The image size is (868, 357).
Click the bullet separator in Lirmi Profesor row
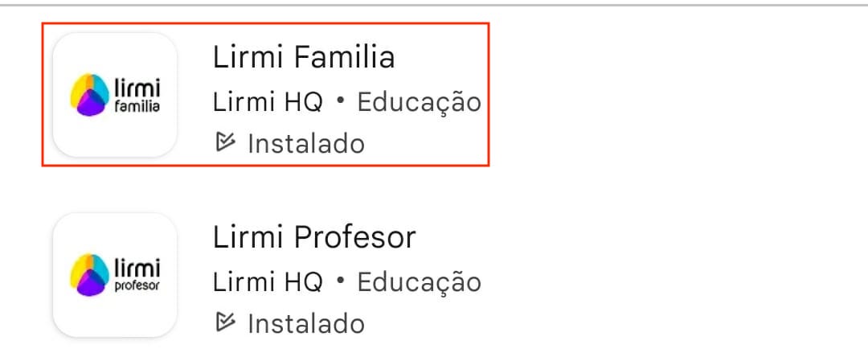340,282
